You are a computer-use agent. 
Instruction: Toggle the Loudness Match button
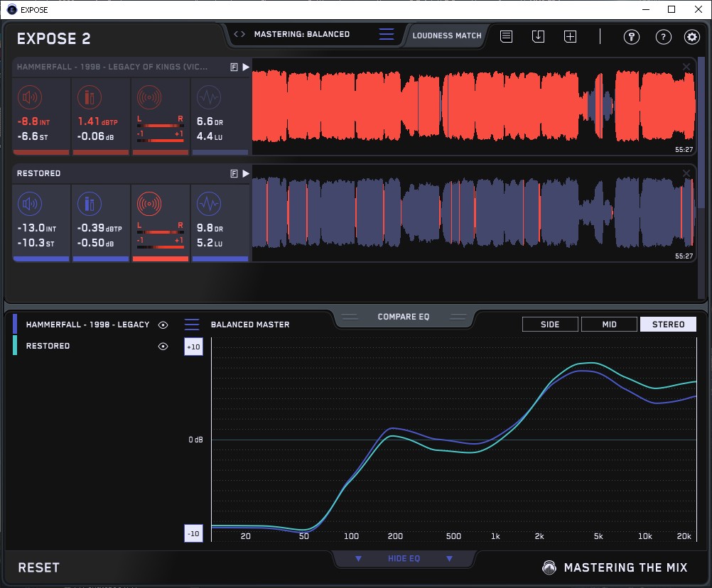446,35
